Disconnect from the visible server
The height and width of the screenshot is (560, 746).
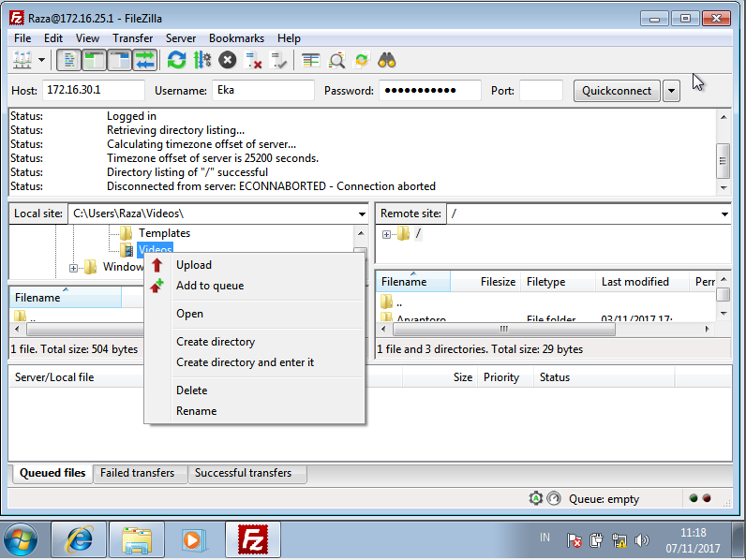tap(253, 60)
